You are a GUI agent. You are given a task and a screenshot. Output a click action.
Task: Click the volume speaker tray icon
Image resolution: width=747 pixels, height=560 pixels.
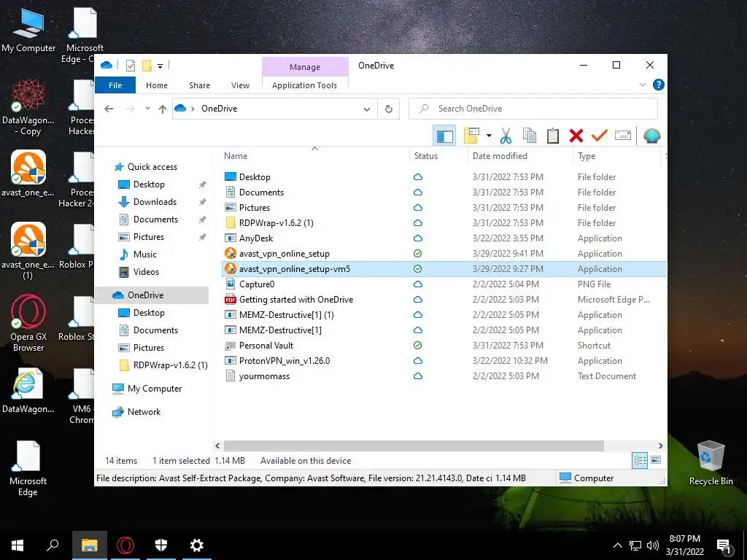point(653,545)
